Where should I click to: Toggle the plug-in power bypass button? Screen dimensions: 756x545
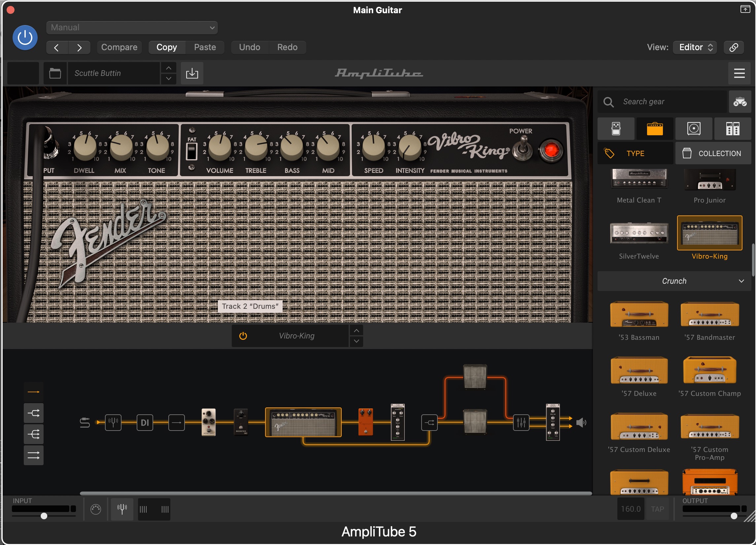pyautogui.click(x=25, y=37)
